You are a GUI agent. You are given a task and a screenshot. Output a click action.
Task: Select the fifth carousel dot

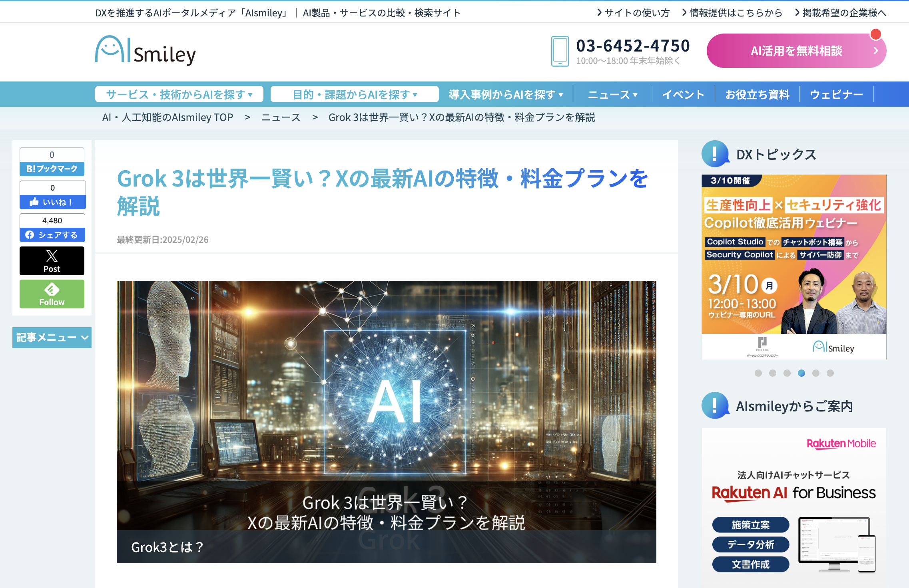(816, 373)
